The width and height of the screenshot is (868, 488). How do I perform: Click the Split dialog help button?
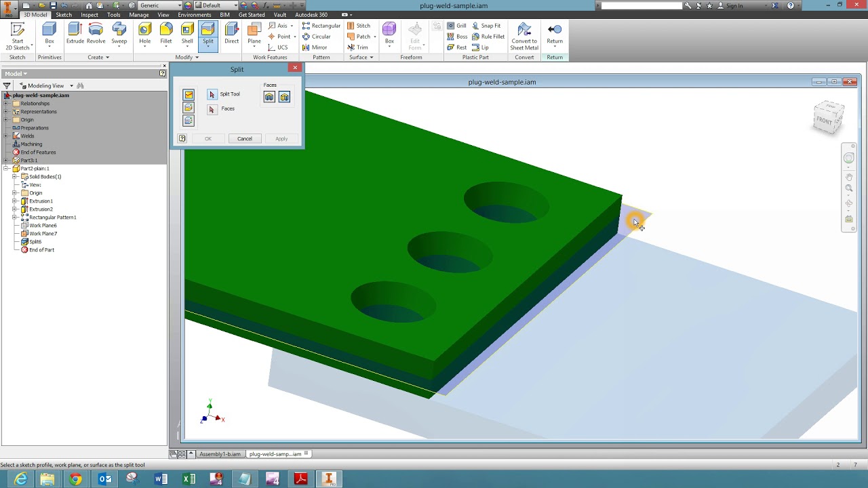pyautogui.click(x=182, y=138)
